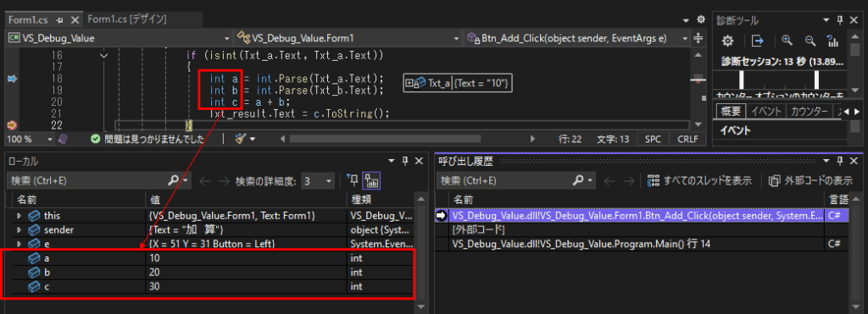
Task: Click the split editor icon
Action: coord(698,38)
